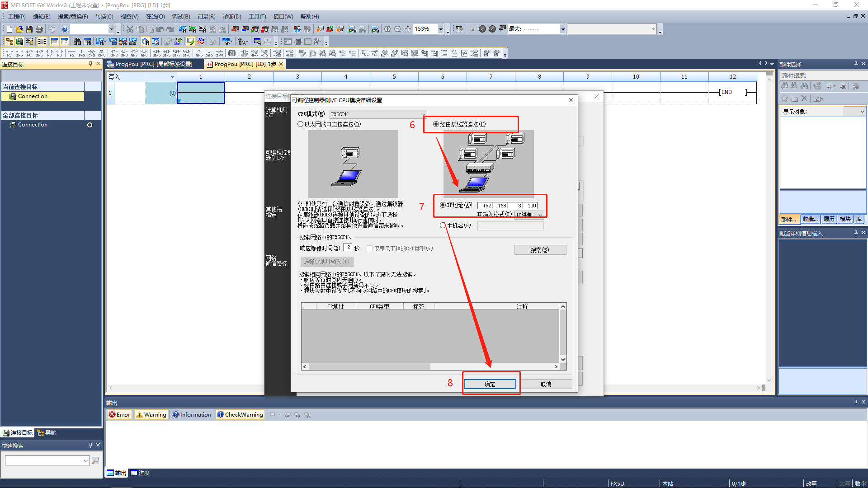
Task: Click the search icon beside quick search box
Action: coord(95,460)
